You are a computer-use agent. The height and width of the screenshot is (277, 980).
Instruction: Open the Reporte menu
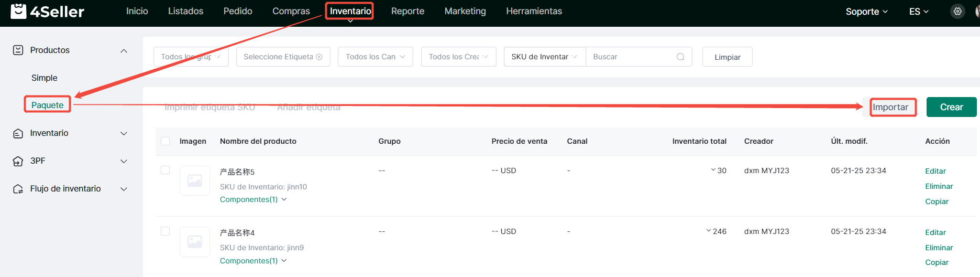[408, 11]
